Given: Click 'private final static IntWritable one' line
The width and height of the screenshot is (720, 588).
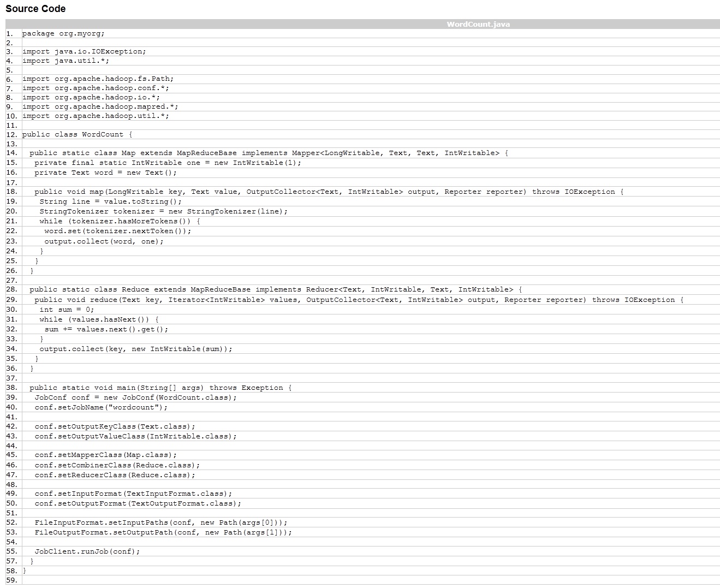Looking at the screenshot, I should [x=168, y=163].
